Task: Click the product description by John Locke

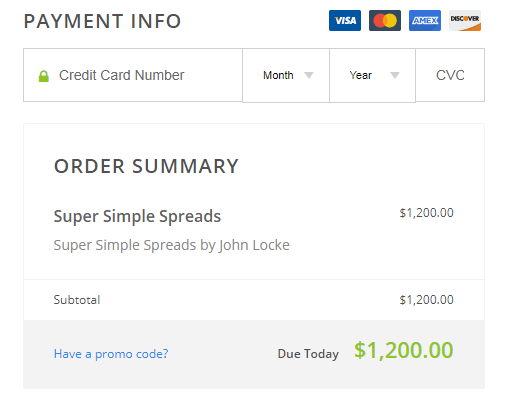Action: [172, 245]
